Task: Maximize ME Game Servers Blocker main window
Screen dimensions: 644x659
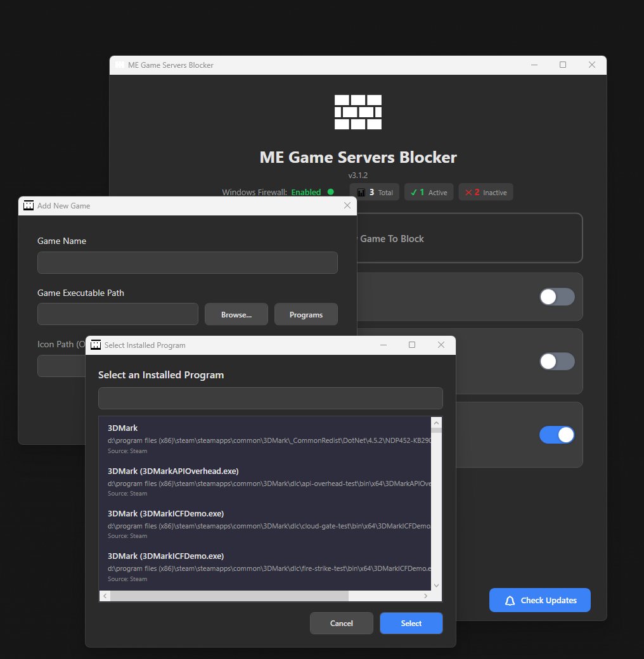Action: click(563, 65)
